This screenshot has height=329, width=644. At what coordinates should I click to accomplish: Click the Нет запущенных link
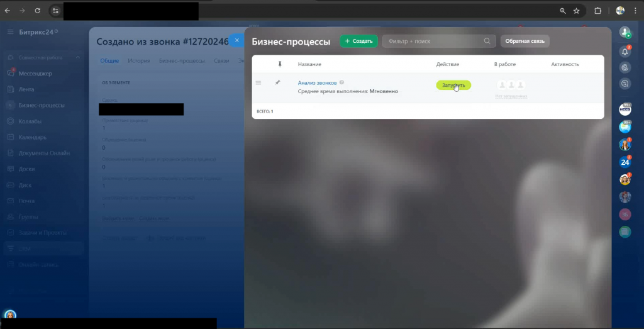click(511, 96)
